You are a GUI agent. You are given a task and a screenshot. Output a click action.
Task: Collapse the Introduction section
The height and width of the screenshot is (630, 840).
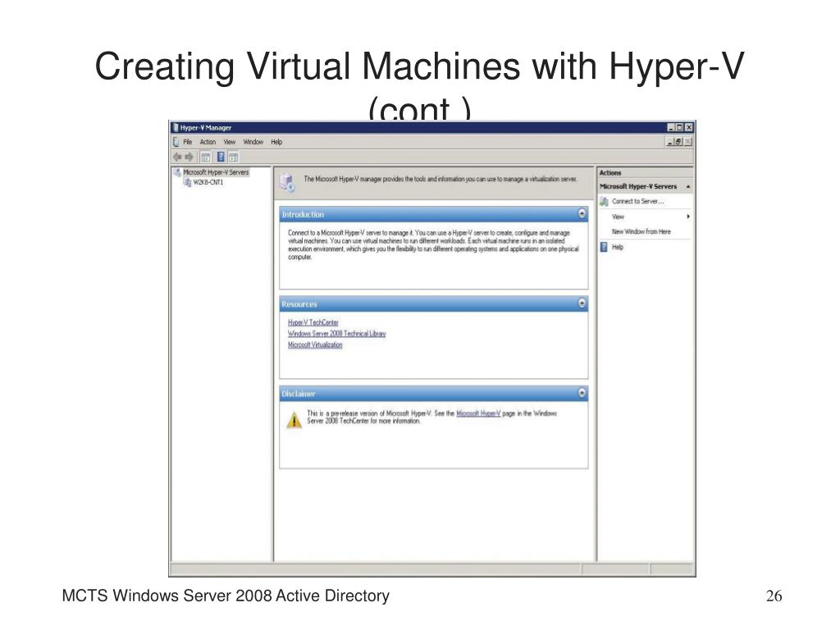point(582,214)
